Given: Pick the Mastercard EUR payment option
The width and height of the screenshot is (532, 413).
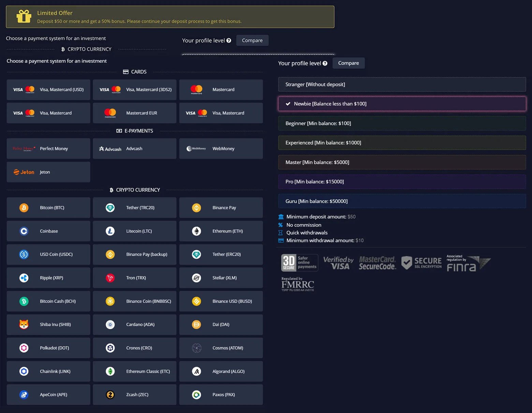Looking at the screenshot, I should pos(135,113).
